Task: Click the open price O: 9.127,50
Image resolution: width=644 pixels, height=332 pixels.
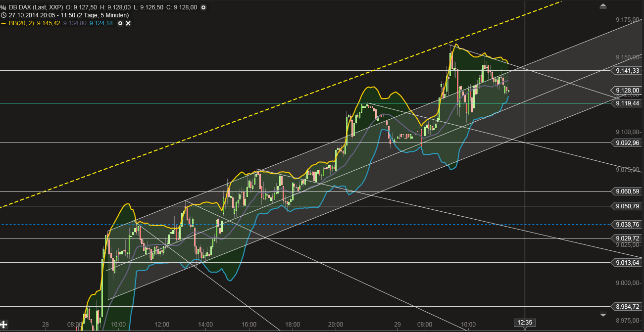Action: [x=81, y=7]
